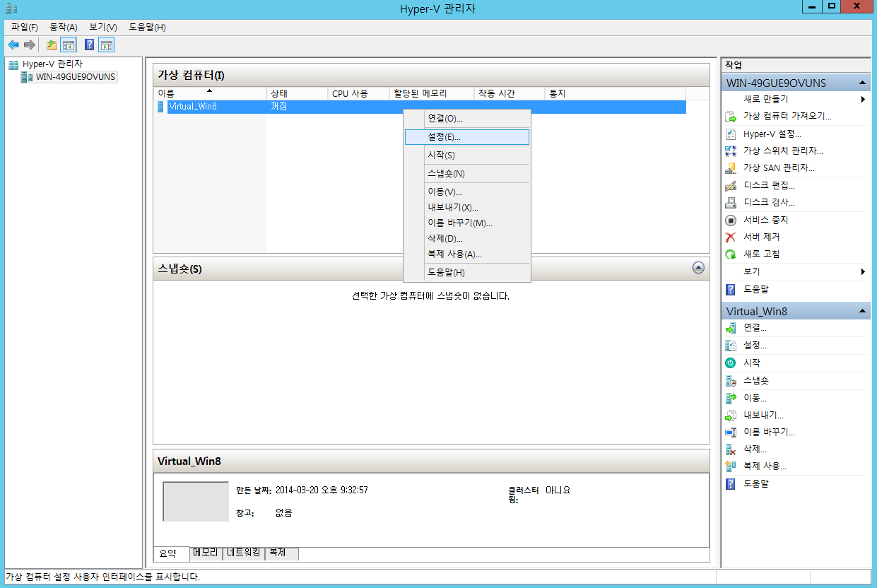Choose 내보내기(X)... from the context menu
The height and width of the screenshot is (588, 877).
click(466, 208)
